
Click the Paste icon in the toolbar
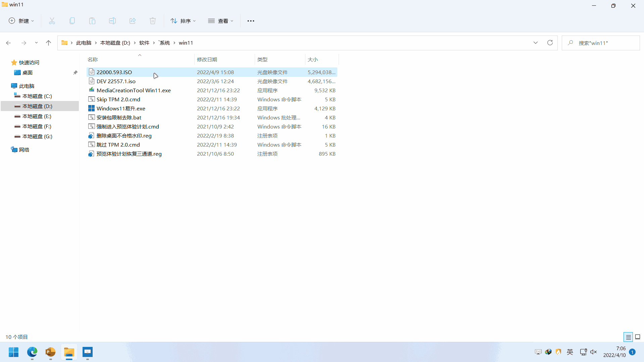tap(92, 20)
